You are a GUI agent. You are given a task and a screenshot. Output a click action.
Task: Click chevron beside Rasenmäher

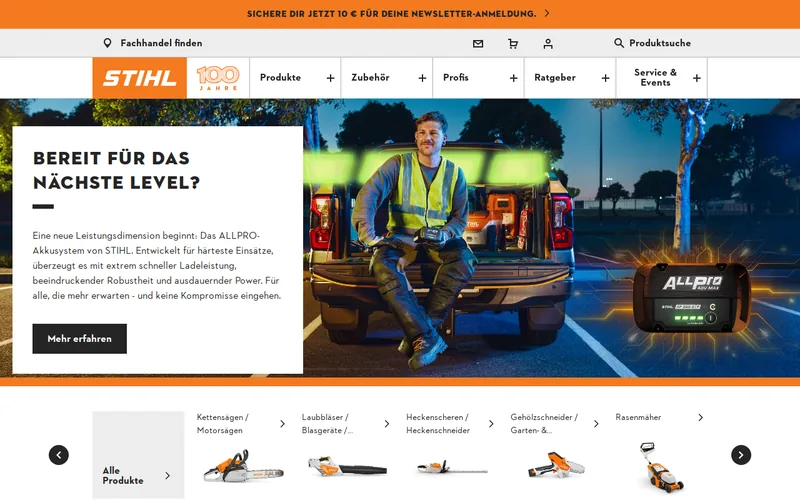click(701, 417)
